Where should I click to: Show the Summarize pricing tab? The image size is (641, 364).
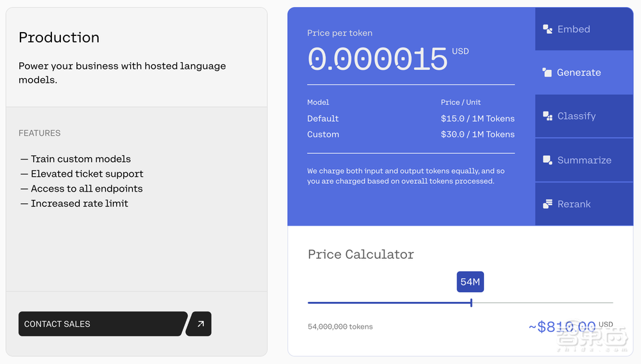click(583, 160)
